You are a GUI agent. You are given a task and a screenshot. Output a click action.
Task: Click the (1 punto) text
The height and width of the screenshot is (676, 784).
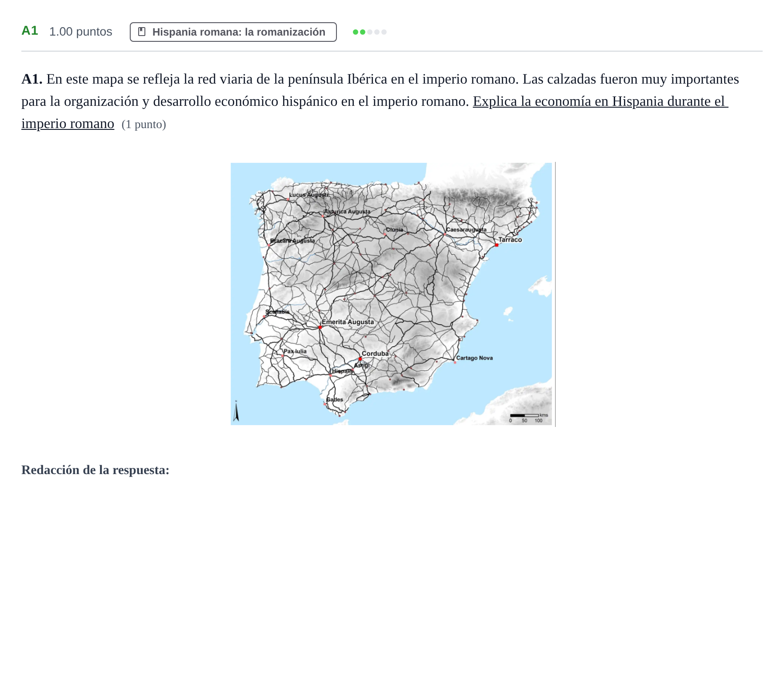click(144, 124)
